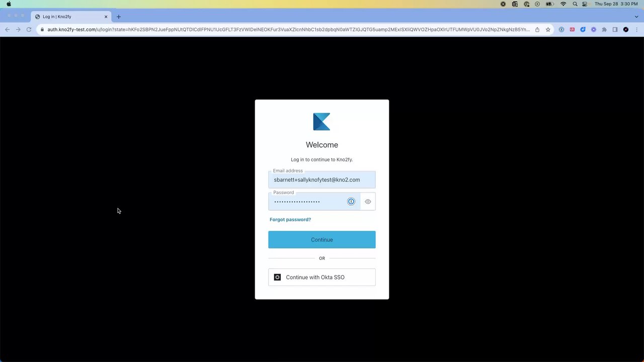Click the purple gear extension icon

tap(594, 30)
